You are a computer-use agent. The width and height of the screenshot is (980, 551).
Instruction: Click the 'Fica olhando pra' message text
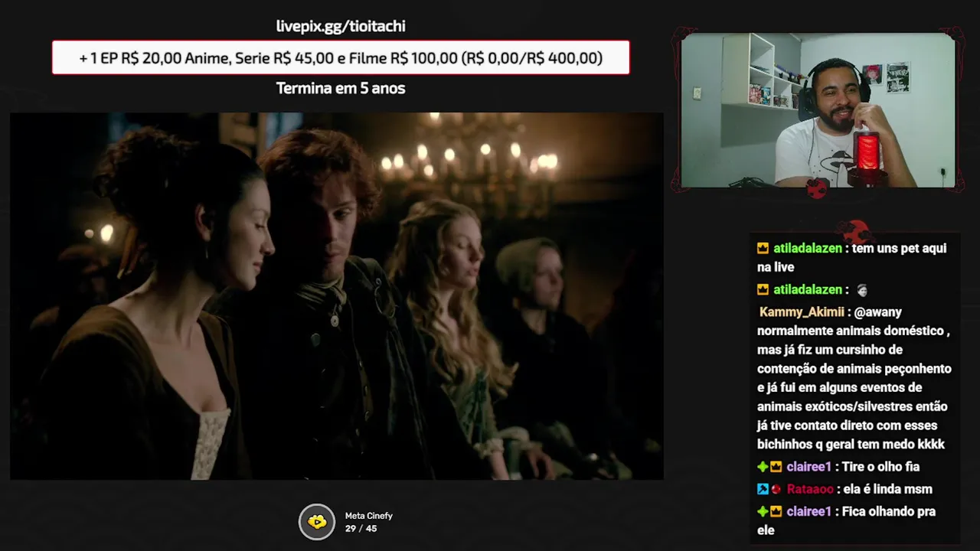click(x=888, y=511)
